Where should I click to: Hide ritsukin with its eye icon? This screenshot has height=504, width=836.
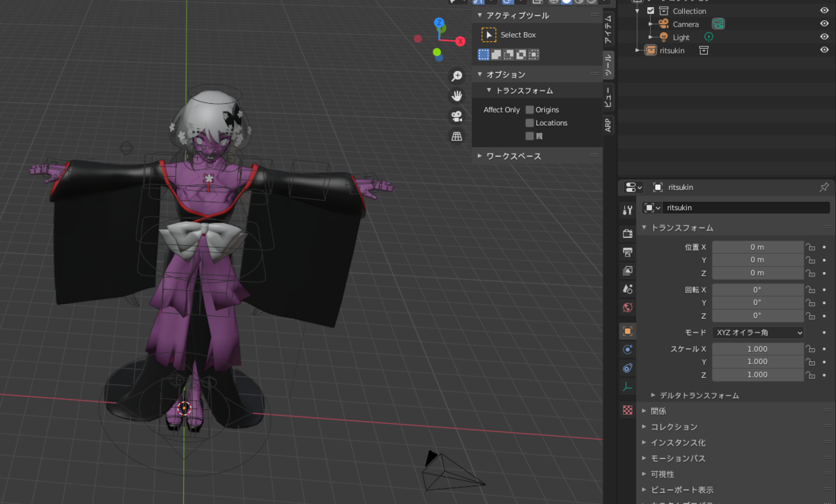click(824, 50)
